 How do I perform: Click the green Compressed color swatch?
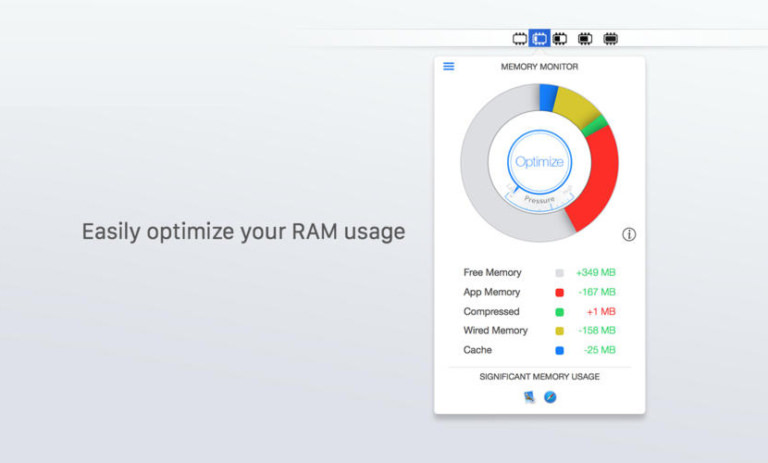[x=559, y=312]
